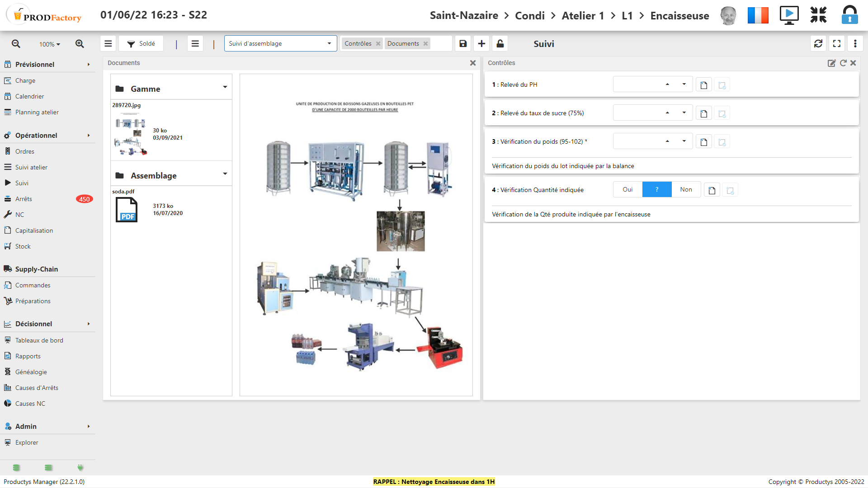Open Tableaux de bord menu item
This screenshot has width=868, height=488.
coord(39,341)
